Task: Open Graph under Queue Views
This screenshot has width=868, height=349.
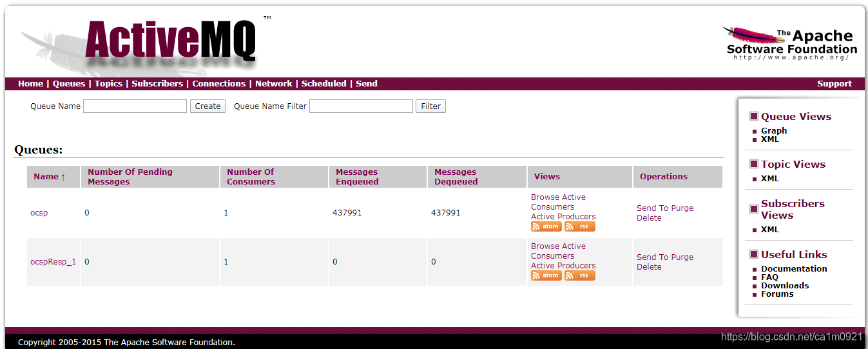Action: tap(774, 131)
